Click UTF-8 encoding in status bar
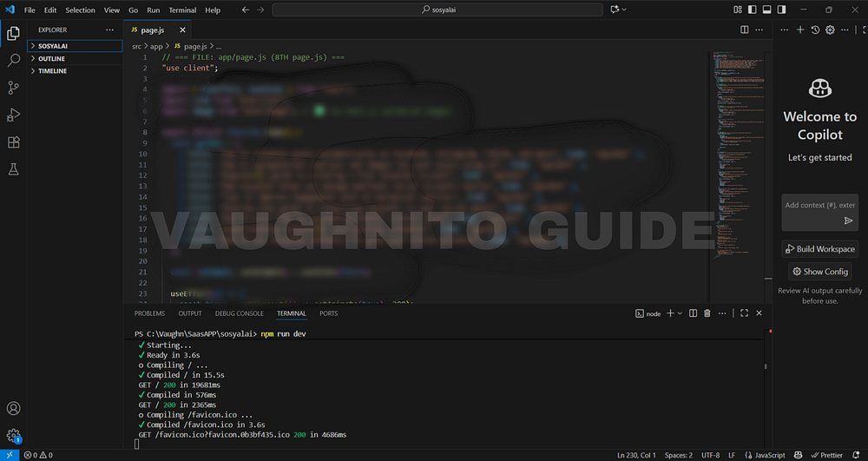The image size is (868, 461). [x=710, y=455]
